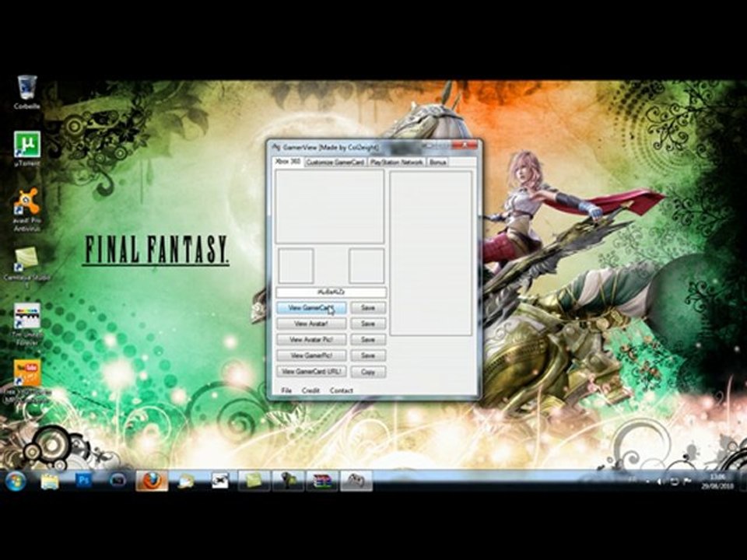Click the tall avatar preview panel
Image resolution: width=747 pixels, height=560 pixels.
[431, 254]
